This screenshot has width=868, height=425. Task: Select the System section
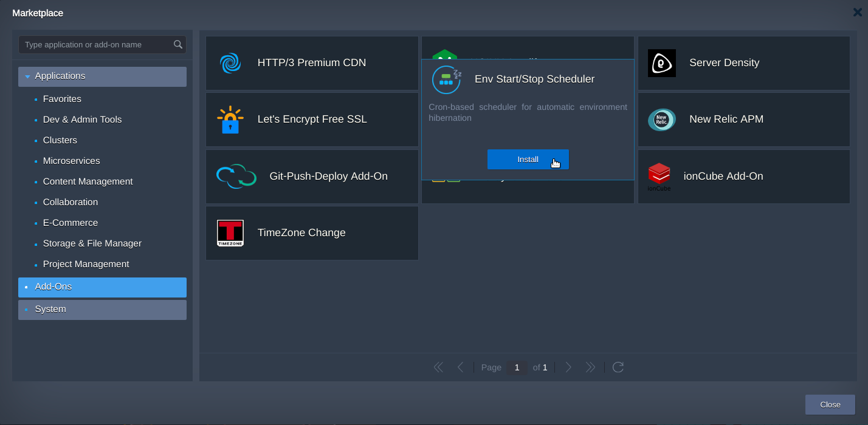coord(102,310)
